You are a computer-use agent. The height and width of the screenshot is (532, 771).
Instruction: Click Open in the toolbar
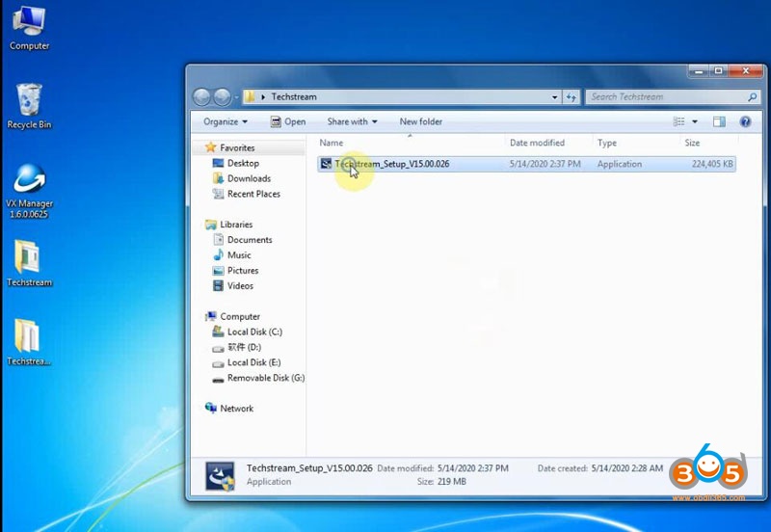point(288,121)
